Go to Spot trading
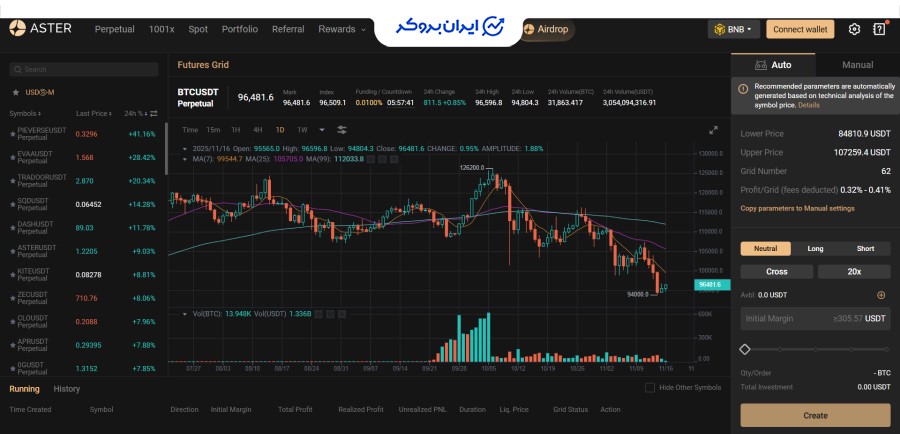Image resolution: width=900 pixels, height=434 pixels. tap(198, 29)
